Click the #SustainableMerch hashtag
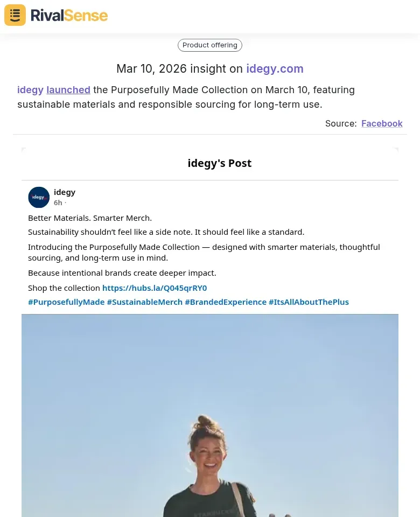 (144, 302)
